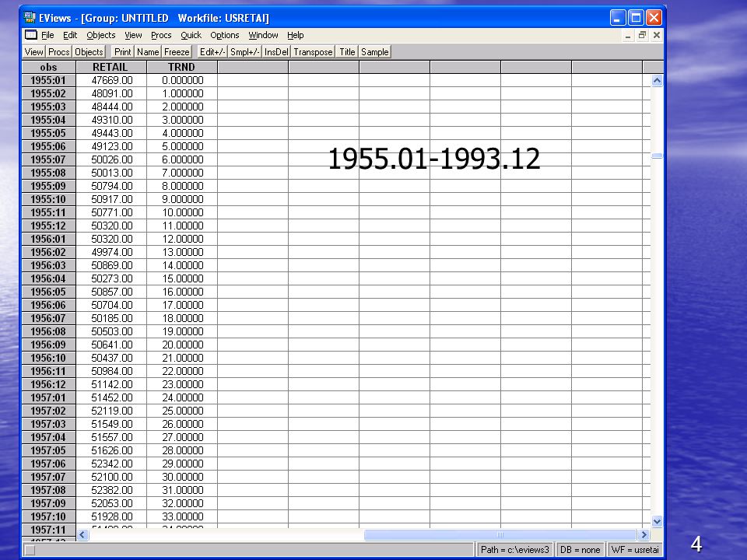
Task: Click the horizontal scrollbar left arrow
Action: [x=82, y=535]
